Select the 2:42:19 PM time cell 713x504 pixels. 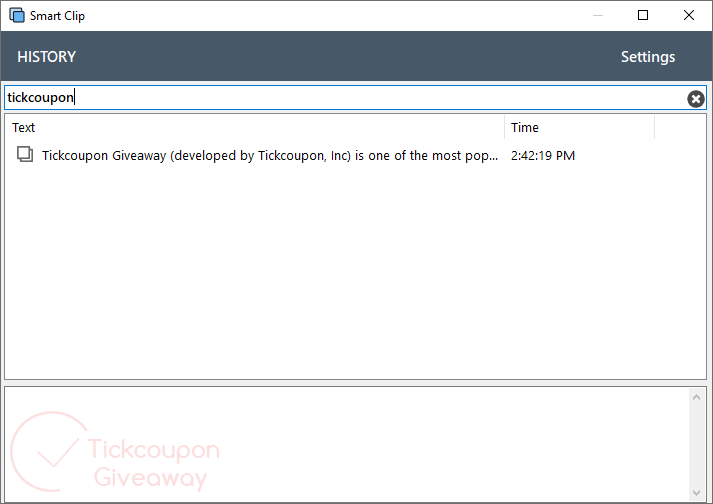tap(543, 156)
